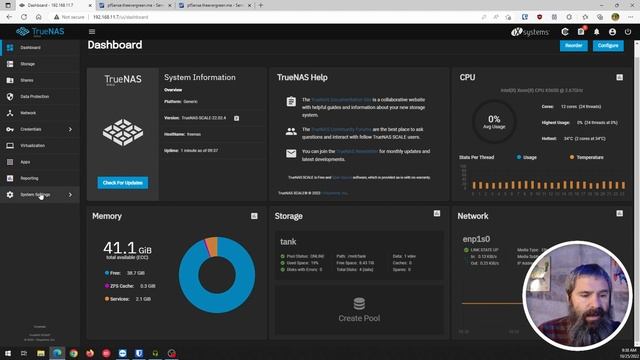Click the red shield extension icon
The image size is (640, 360).
click(x=540, y=17)
